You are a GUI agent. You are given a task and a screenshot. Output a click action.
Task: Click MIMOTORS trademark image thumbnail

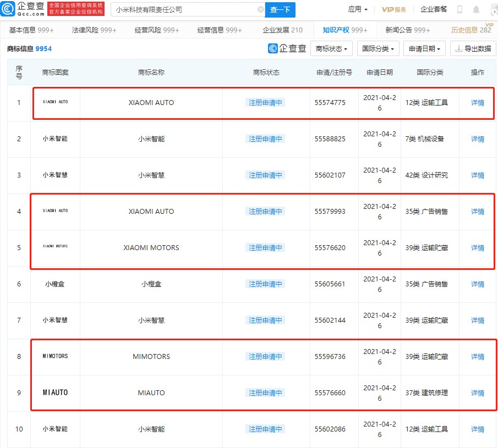point(55,356)
